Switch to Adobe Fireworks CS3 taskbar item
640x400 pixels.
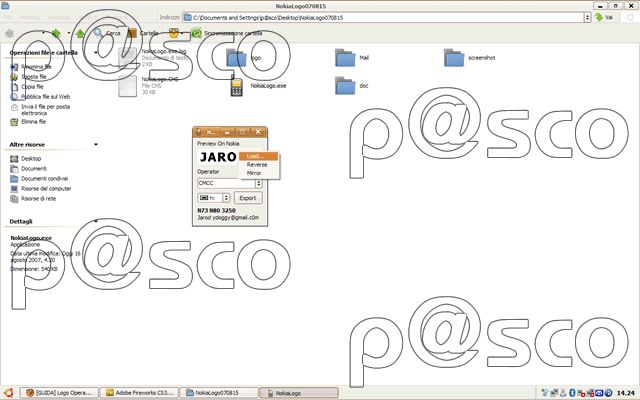[140, 393]
